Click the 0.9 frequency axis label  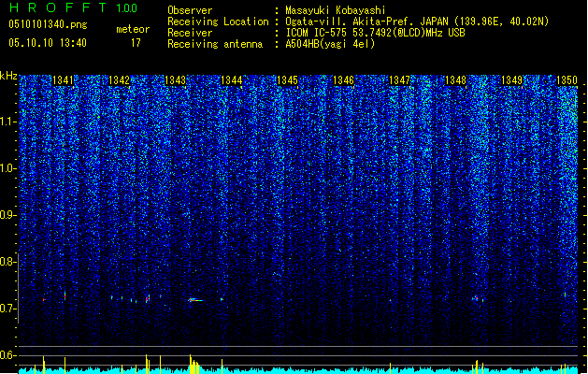[7, 215]
